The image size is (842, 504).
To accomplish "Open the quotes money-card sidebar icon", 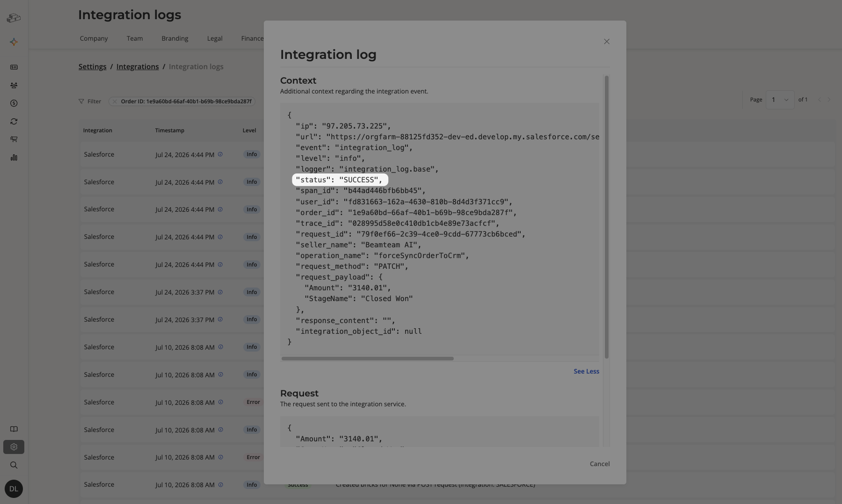I will click(x=14, y=67).
